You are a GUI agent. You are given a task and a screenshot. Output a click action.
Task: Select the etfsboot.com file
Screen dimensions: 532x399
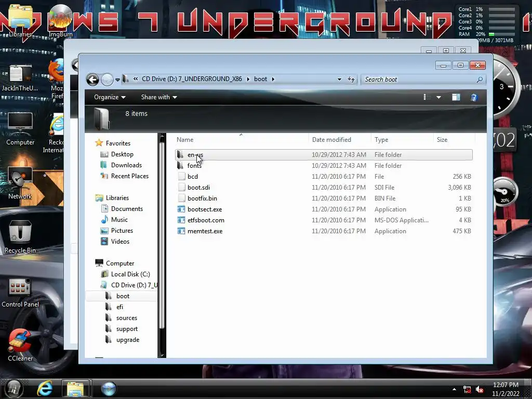[x=206, y=220]
